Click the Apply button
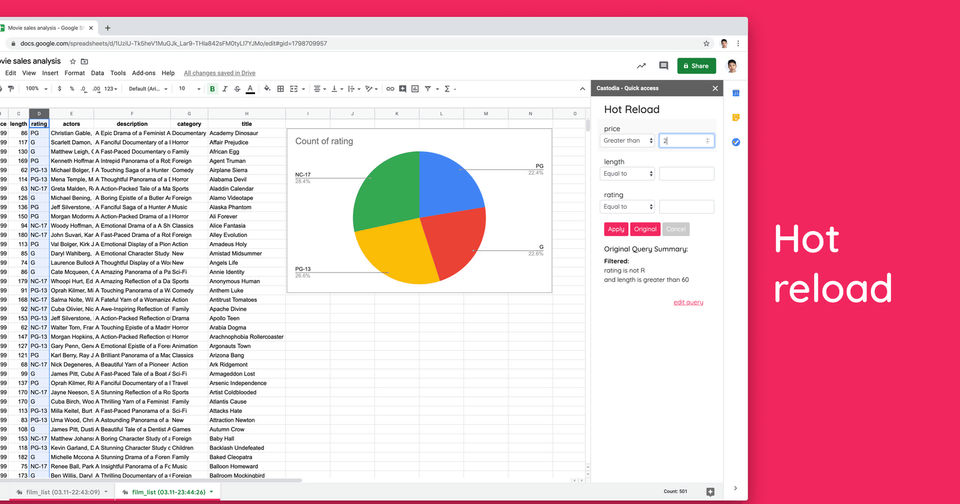 (x=616, y=229)
